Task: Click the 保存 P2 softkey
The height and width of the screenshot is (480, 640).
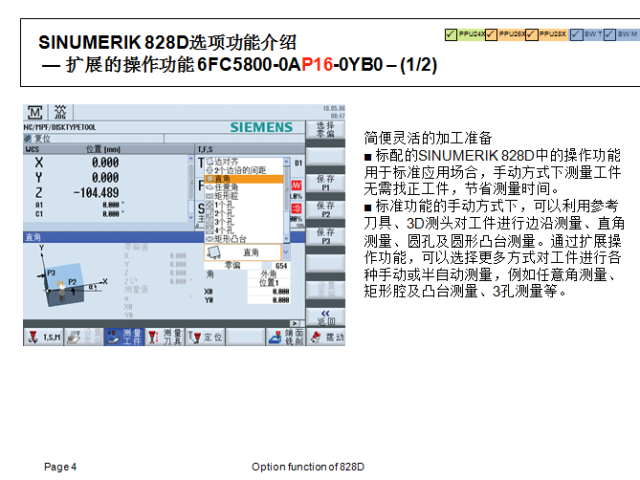Action: (325, 209)
